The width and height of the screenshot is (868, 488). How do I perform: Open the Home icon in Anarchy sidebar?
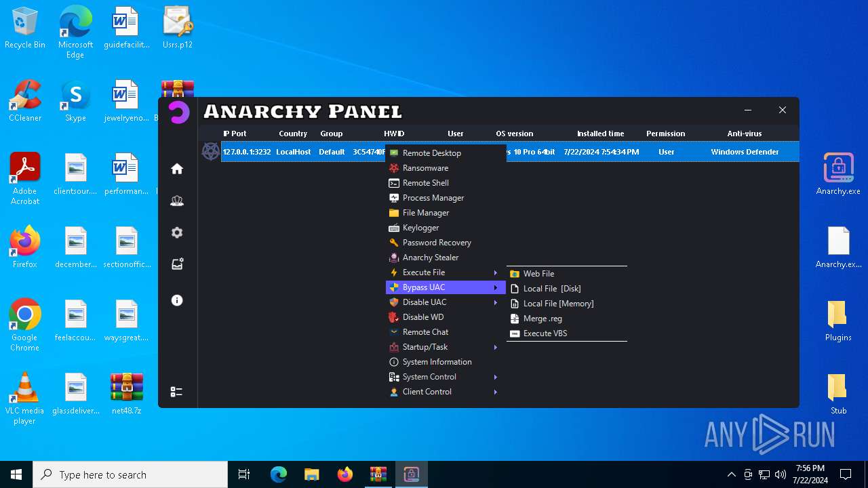(177, 169)
